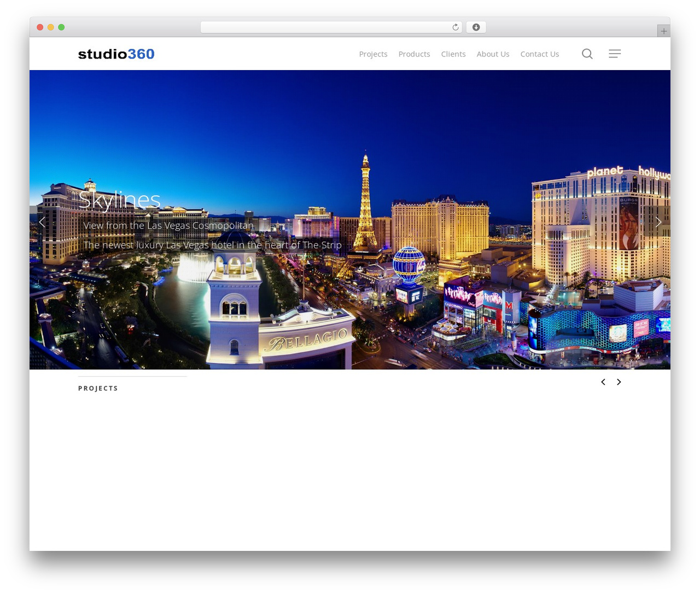Viewport: 700px width, 593px height.
Task: Click 'View from the Las Vegas Cosmopolitan' caption
Action: pos(168,225)
